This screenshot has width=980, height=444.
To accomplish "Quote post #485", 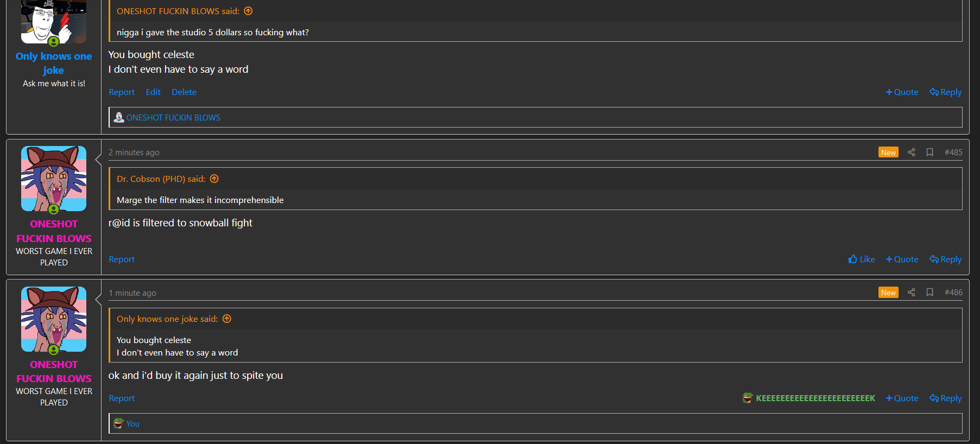I will [x=902, y=259].
